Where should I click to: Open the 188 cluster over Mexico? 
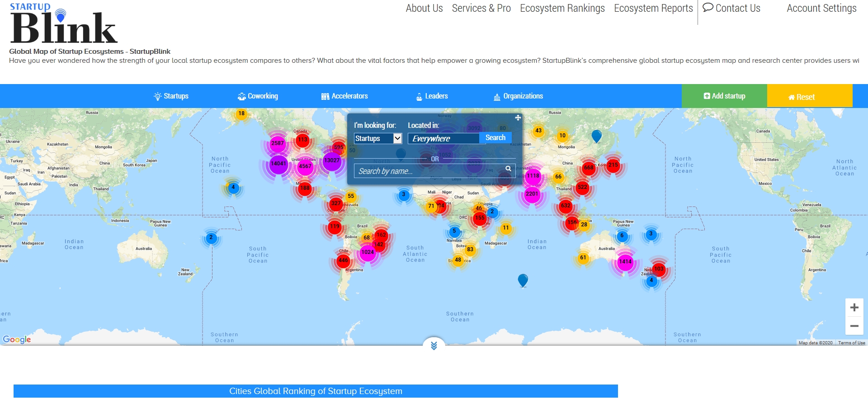click(x=305, y=188)
